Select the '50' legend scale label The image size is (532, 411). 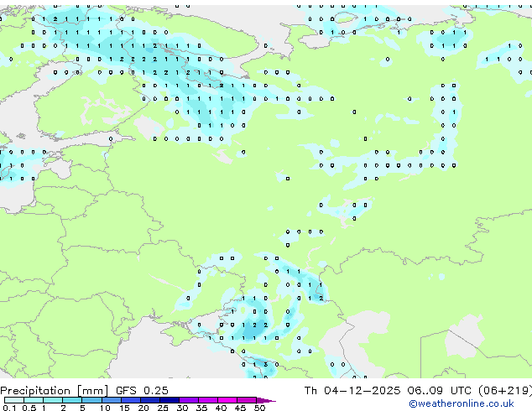[259, 408]
